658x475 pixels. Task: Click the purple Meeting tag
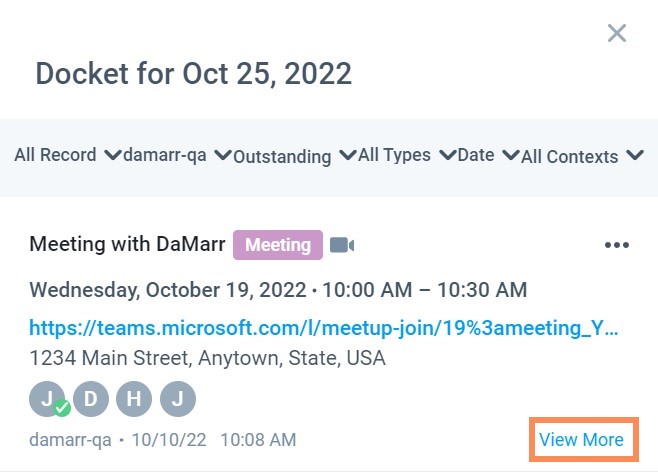[x=278, y=245]
